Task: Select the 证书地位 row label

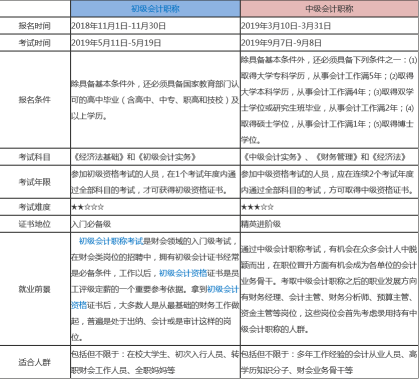Action: (x=35, y=224)
